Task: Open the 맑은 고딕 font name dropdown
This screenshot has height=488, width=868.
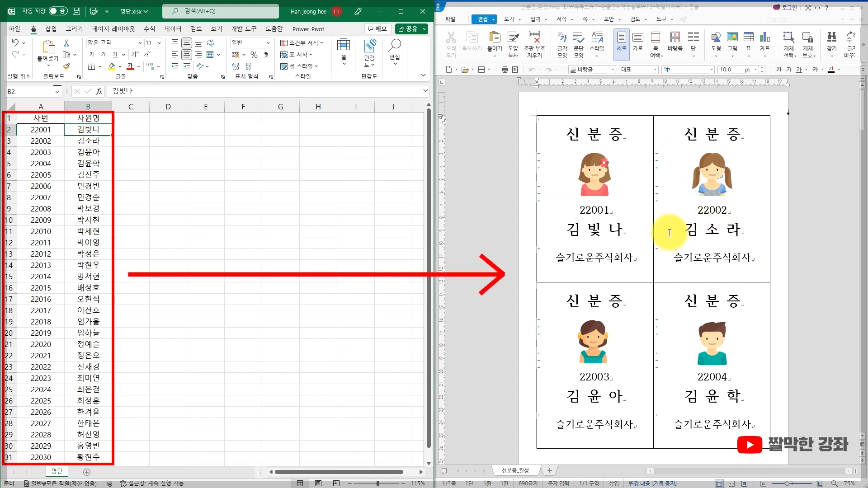Action: pos(140,43)
